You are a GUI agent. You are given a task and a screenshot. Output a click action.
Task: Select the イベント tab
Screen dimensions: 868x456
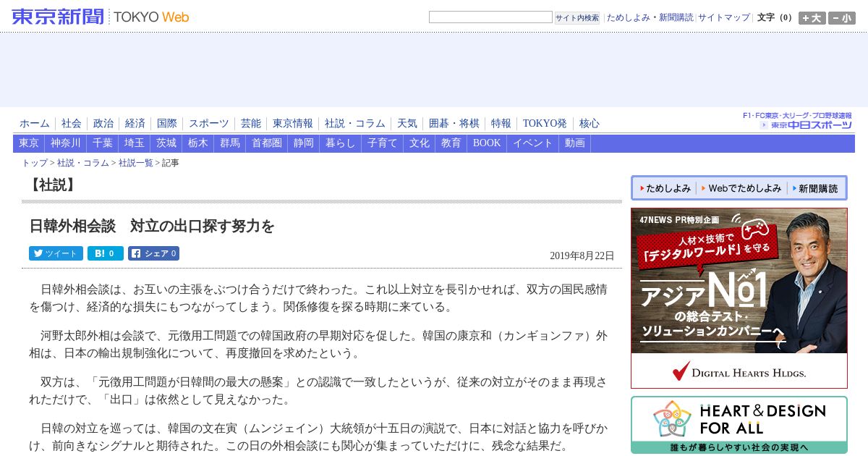pos(533,143)
